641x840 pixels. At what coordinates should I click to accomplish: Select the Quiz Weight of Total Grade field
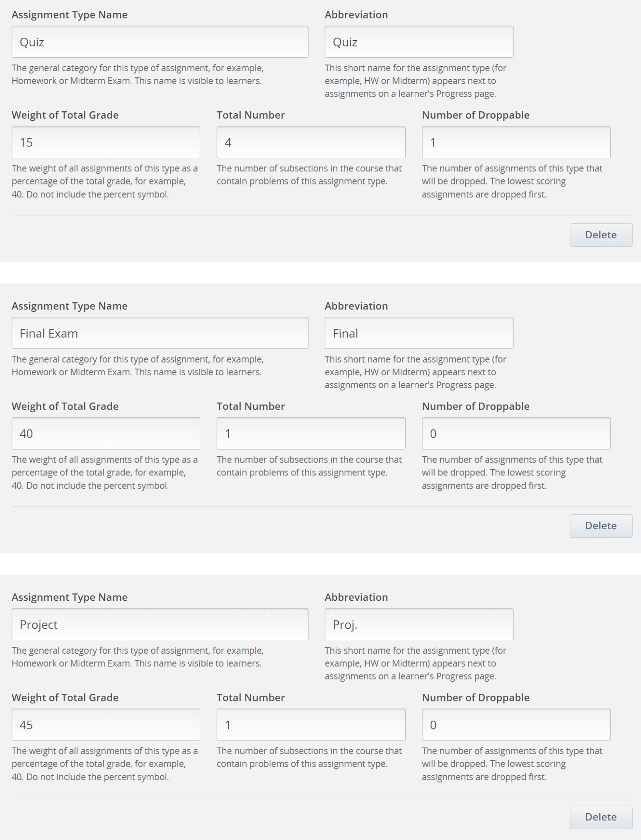coord(106,142)
